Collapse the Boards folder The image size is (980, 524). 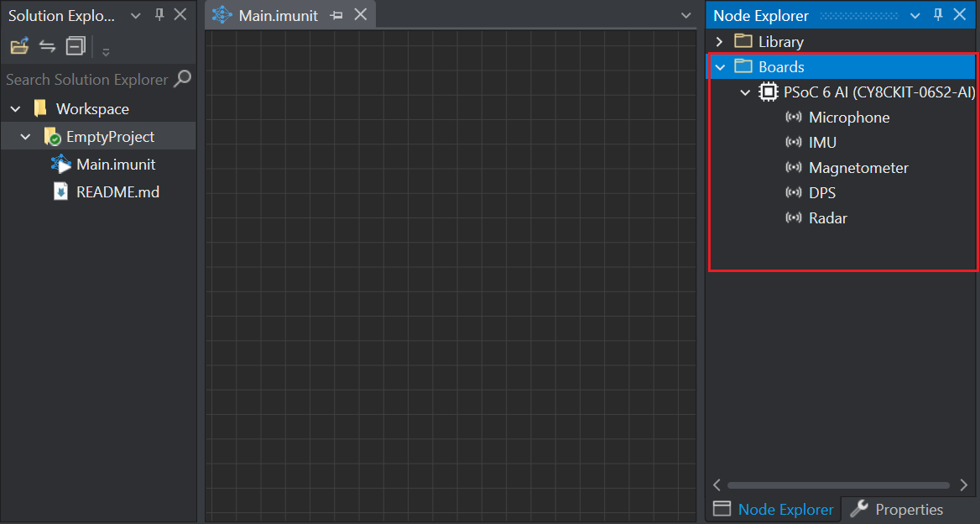coord(720,67)
